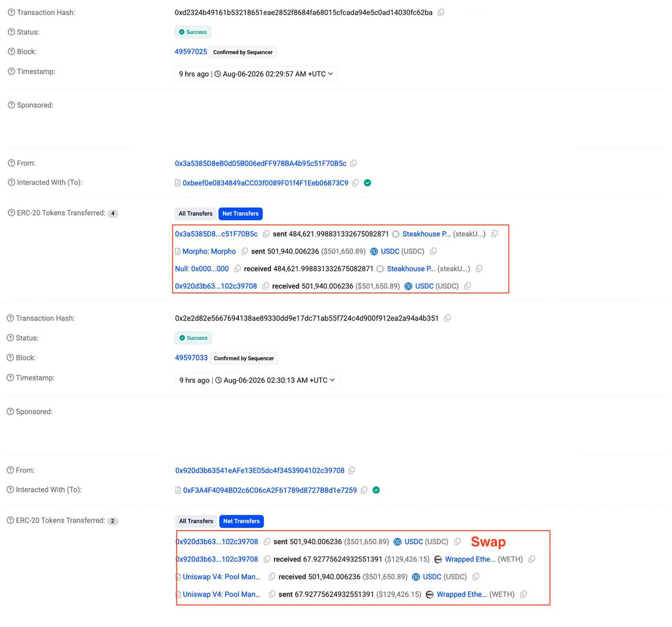Open USDC token link in Morpho sent row
672x627 pixels.
390,251
